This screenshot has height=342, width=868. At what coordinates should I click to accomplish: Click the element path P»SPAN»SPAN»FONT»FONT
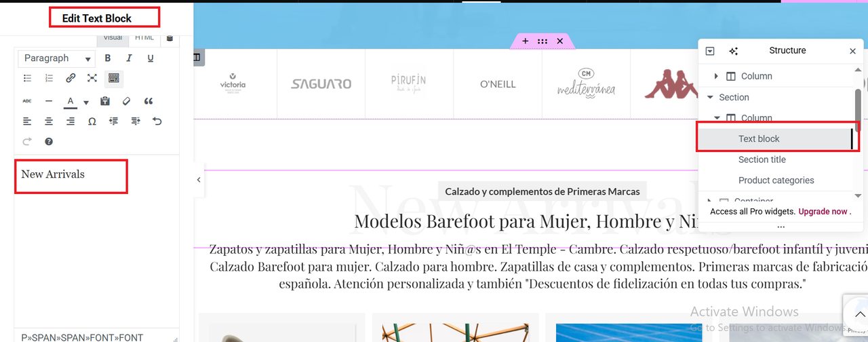[82, 337]
